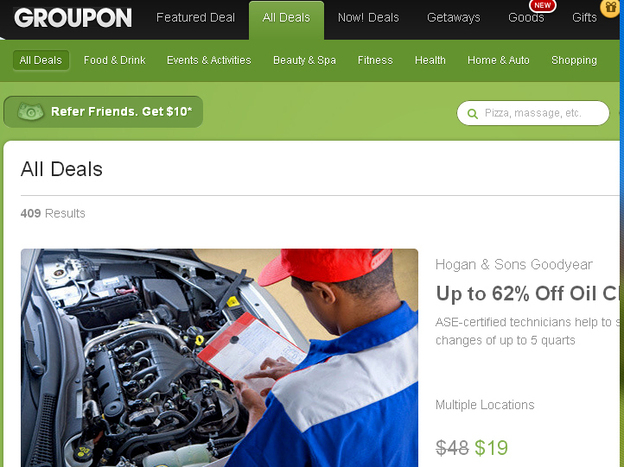The height and width of the screenshot is (467, 624).
Task: Open the Featured Deal tab
Action: coord(195,18)
